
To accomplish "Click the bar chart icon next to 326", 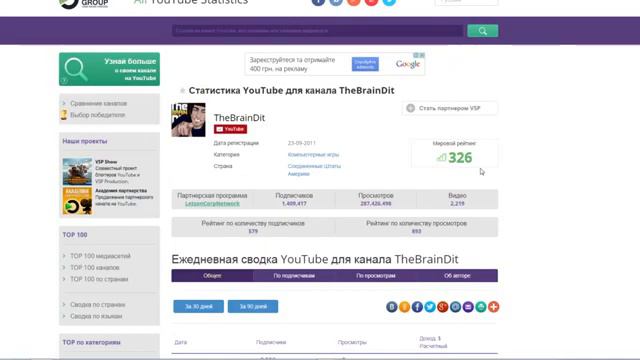I will pyautogui.click(x=442, y=158).
